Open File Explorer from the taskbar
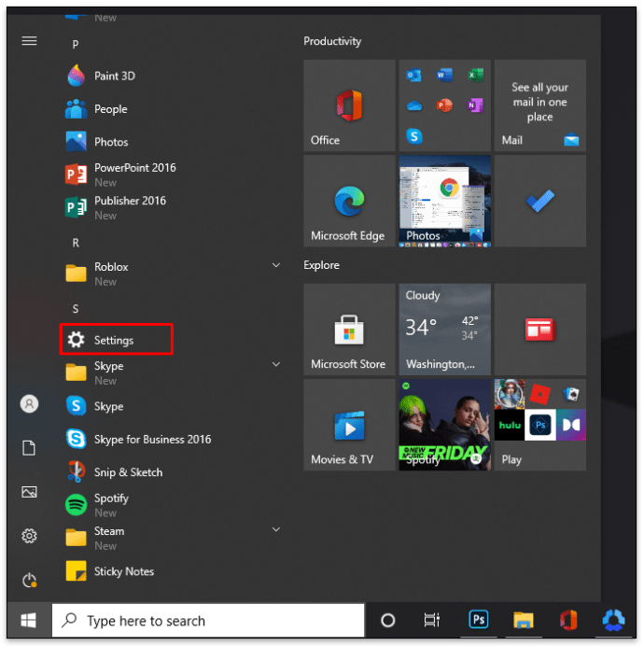The height and width of the screenshot is (646, 644). [x=524, y=620]
